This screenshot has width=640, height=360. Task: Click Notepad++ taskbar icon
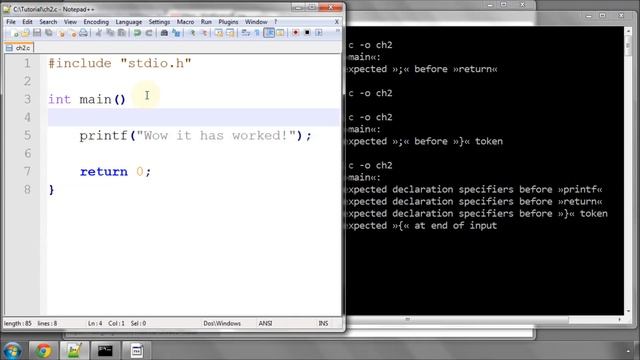74,351
